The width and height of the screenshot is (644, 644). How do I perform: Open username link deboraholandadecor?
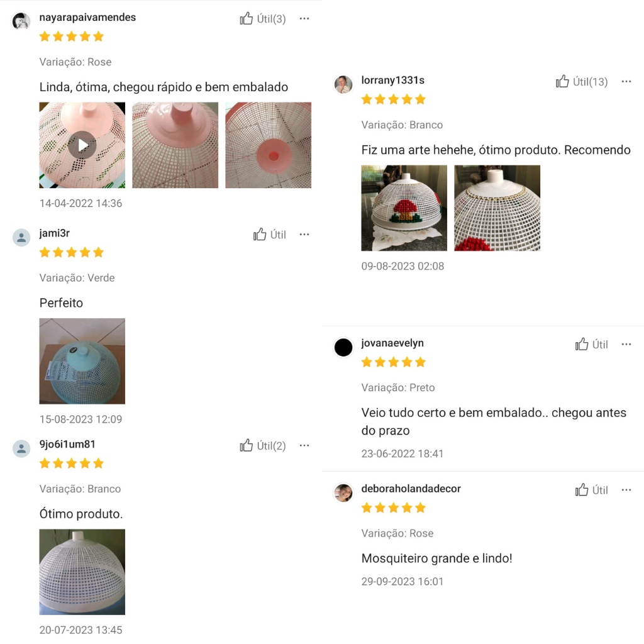pos(411,488)
